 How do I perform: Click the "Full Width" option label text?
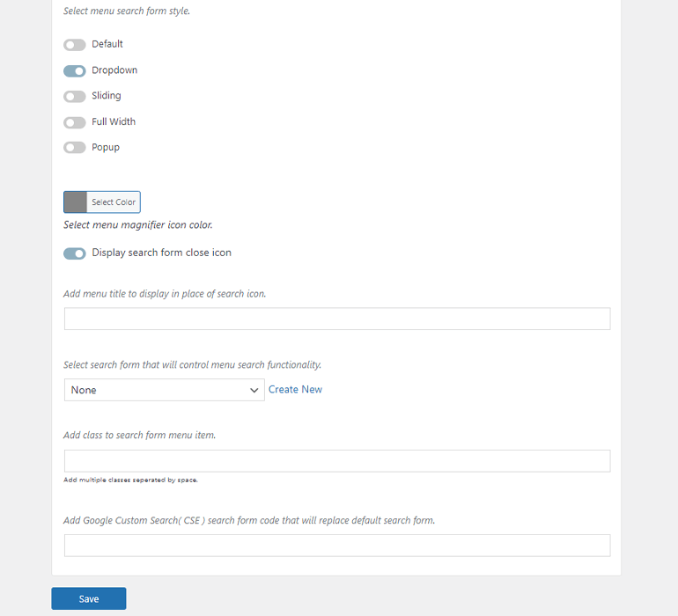[x=114, y=122]
